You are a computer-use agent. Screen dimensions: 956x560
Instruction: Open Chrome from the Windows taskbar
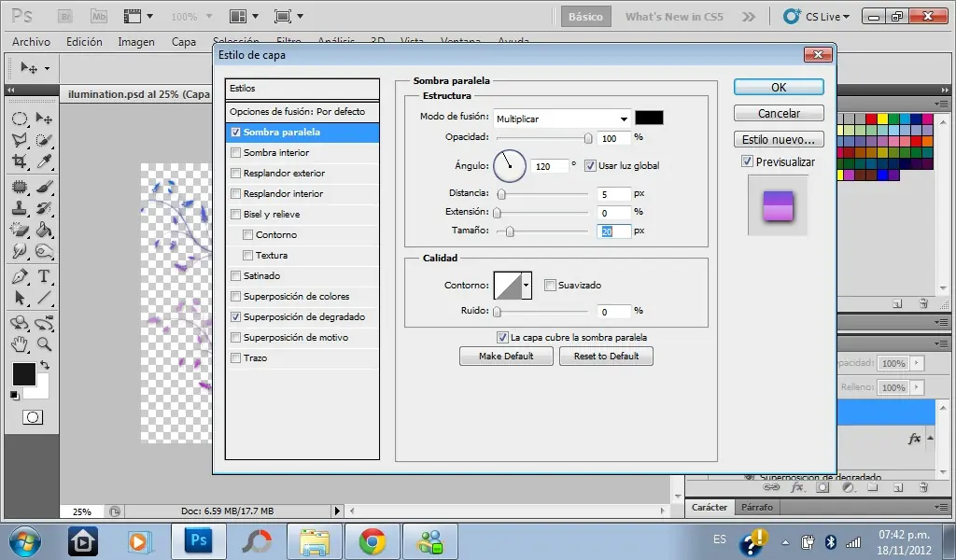[373, 540]
